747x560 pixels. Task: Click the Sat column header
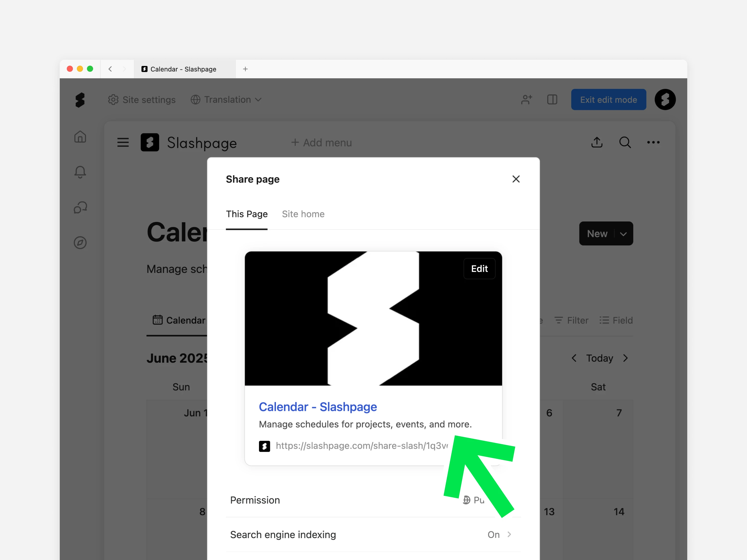click(x=598, y=387)
